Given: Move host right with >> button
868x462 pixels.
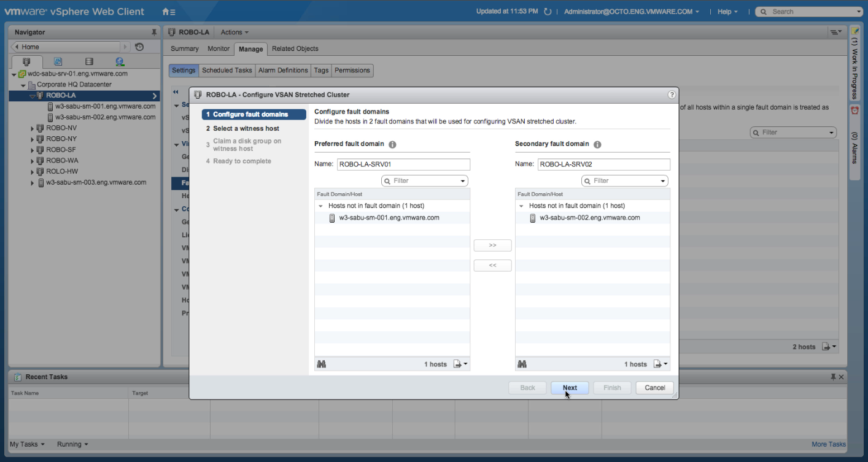Looking at the screenshot, I should pyautogui.click(x=492, y=245).
